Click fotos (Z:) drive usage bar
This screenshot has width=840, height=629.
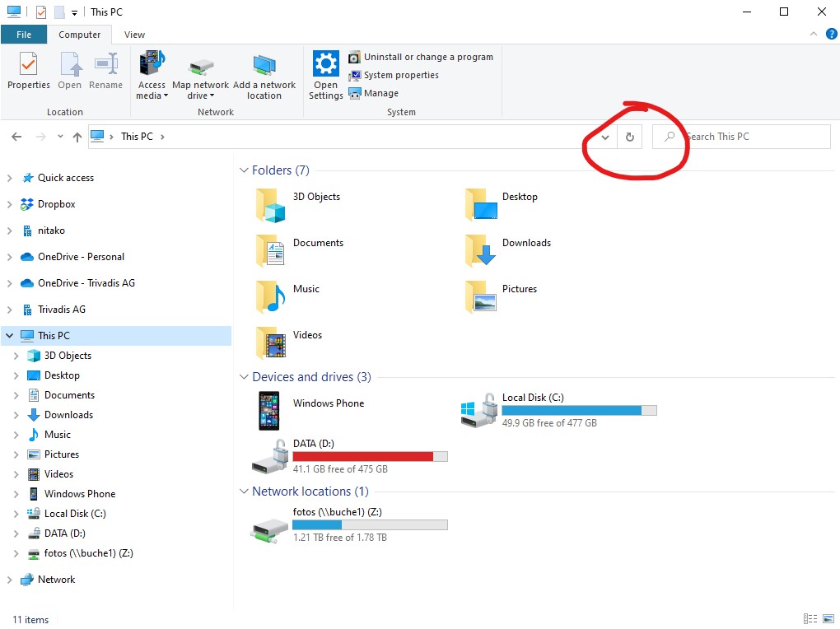click(371, 525)
